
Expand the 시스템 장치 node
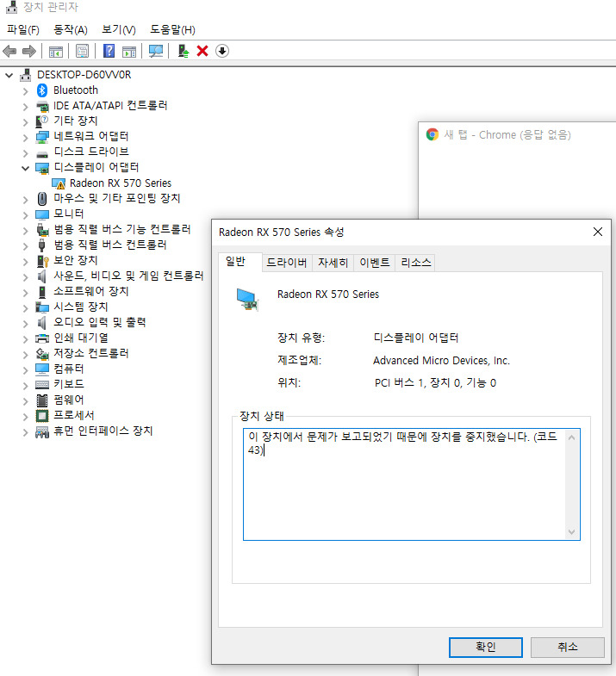(26, 308)
